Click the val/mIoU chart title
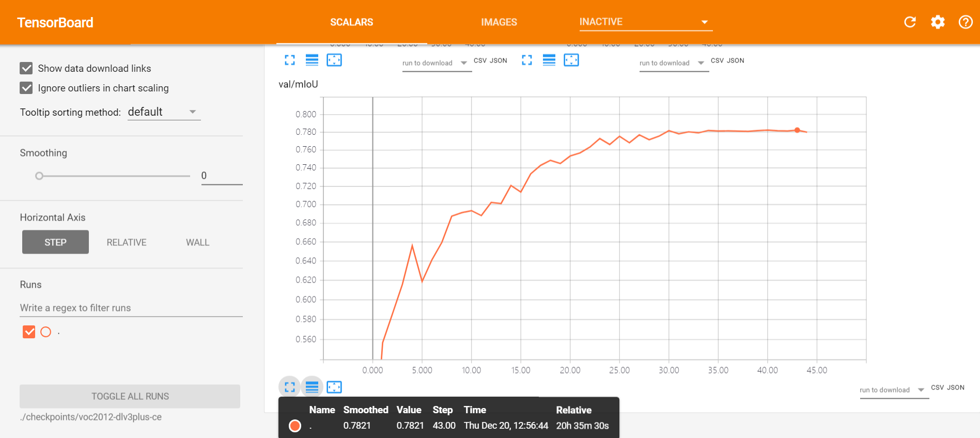The image size is (980, 438). pyautogui.click(x=298, y=84)
